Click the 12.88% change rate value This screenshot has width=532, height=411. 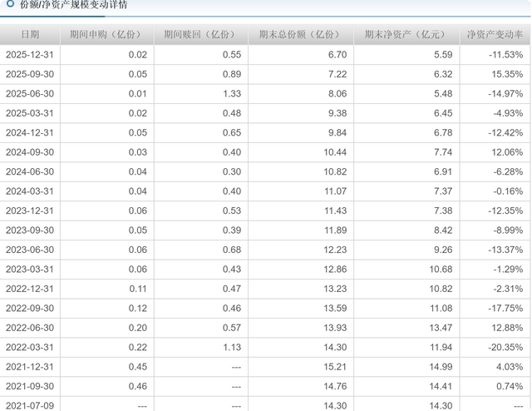pos(507,328)
